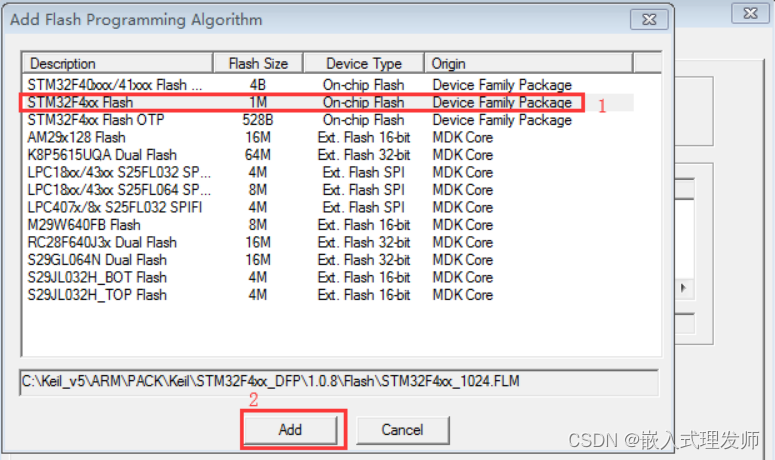
Task: Sort list by Origin column header
Action: tap(528, 63)
